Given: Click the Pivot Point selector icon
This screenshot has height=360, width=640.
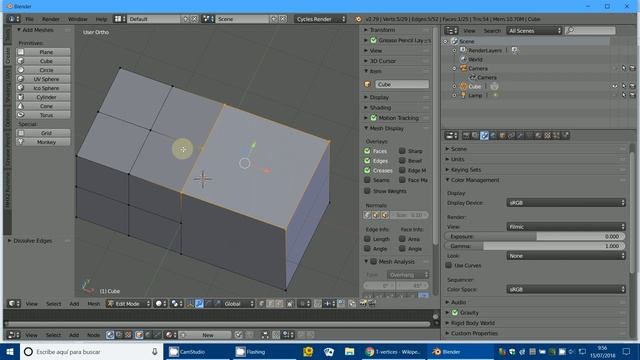Looking at the screenshot, I should (x=177, y=304).
